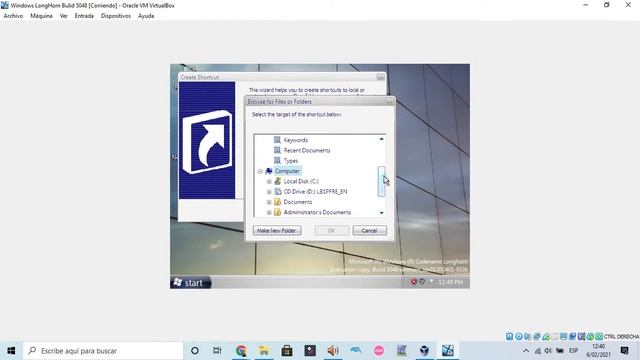Click the Types item icon in tree

click(278, 160)
